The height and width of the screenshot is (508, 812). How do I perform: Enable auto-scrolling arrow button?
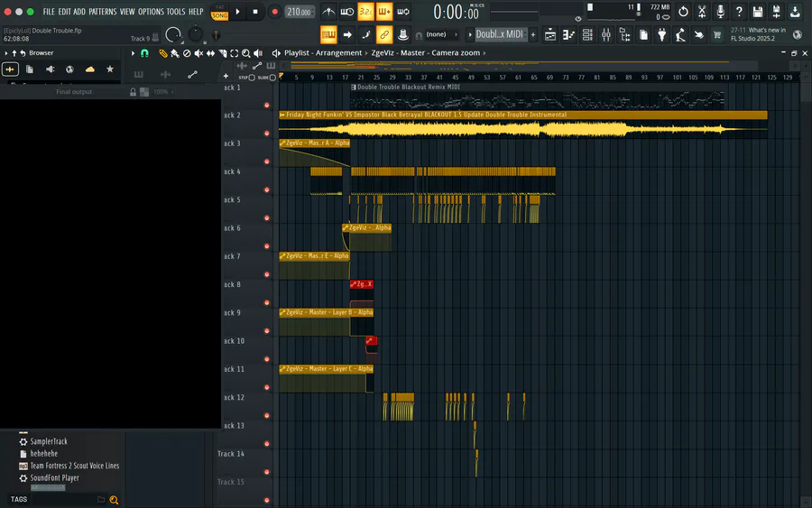coord(347,34)
